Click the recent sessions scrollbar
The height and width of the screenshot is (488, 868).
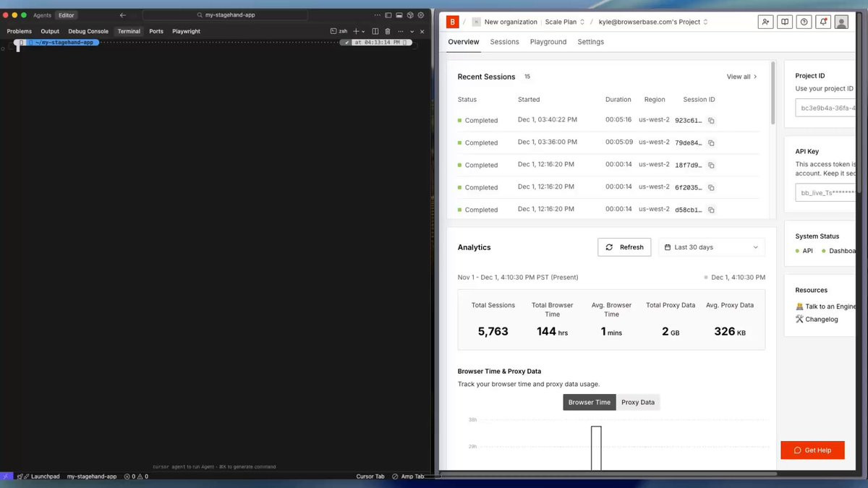pos(773,94)
